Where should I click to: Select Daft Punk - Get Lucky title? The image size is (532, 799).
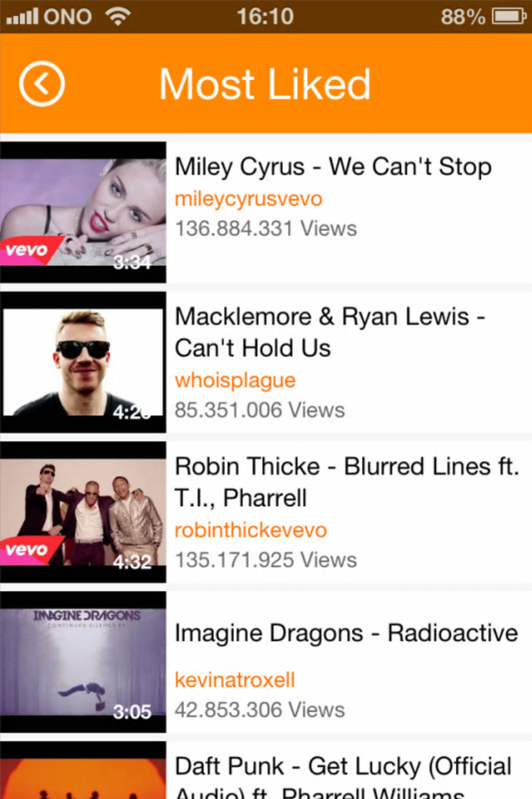(343, 778)
